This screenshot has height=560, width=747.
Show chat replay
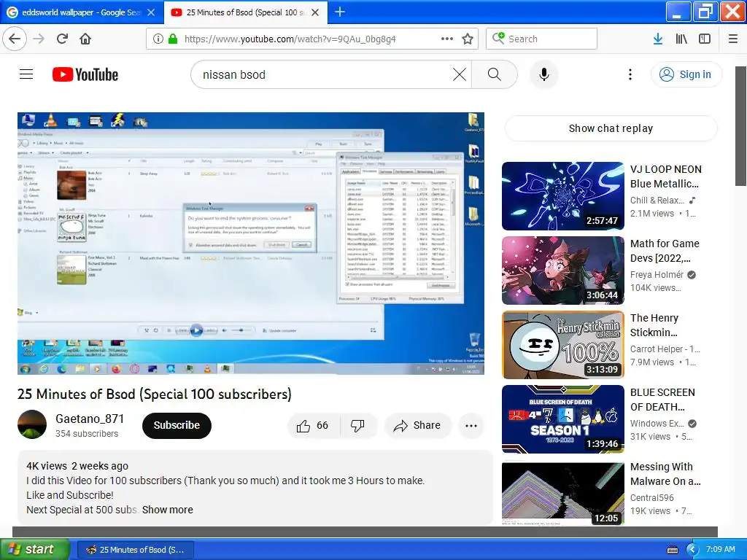tap(611, 128)
